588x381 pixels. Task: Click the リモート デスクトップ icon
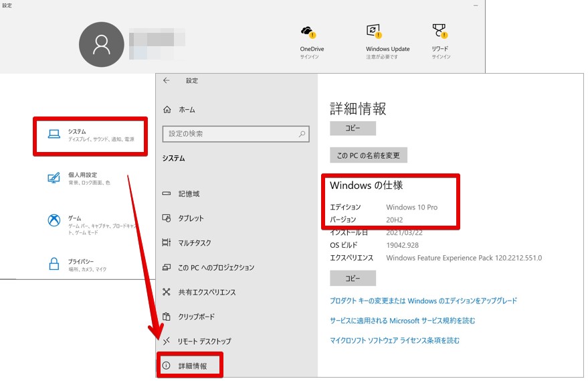(166, 341)
